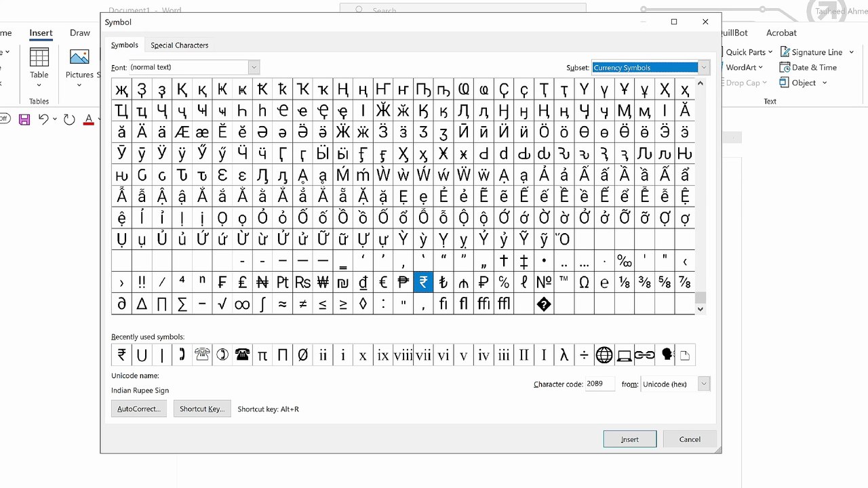Open the Font dropdown list
Image resolution: width=868 pixels, height=488 pixels.
(x=254, y=67)
